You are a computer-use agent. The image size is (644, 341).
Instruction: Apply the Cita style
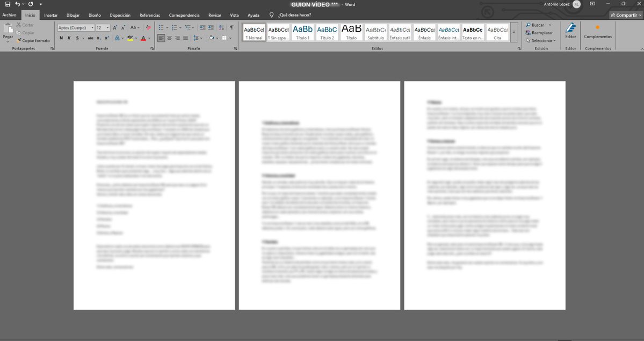coord(497,32)
